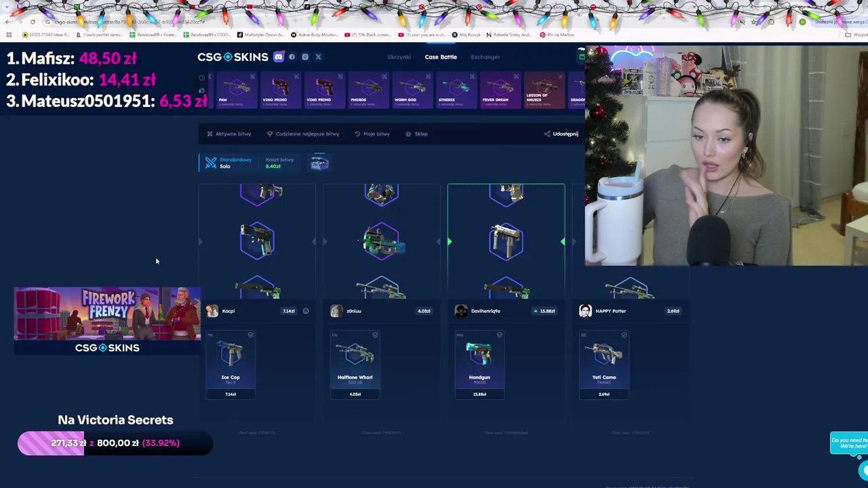
Task: Open the Sklep section
Action: pyautogui.click(x=416, y=134)
